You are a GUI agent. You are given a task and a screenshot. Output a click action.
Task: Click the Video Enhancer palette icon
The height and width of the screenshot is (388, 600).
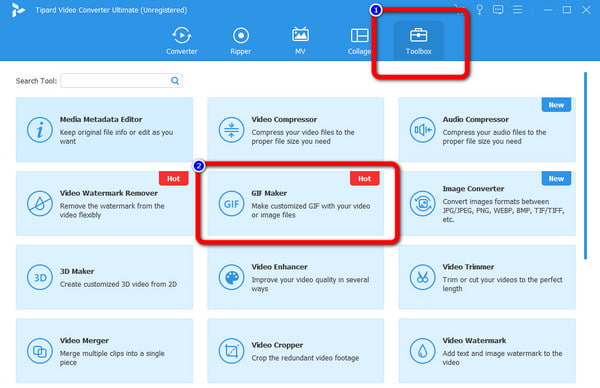231,277
